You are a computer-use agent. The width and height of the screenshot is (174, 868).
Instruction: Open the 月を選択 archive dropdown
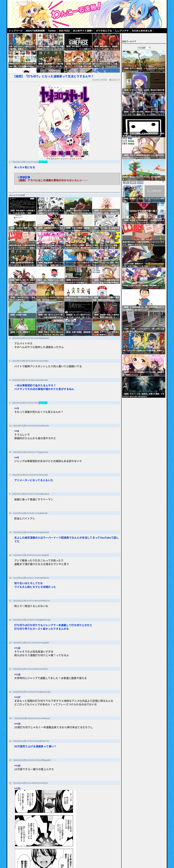pyautogui.click(x=144, y=48)
